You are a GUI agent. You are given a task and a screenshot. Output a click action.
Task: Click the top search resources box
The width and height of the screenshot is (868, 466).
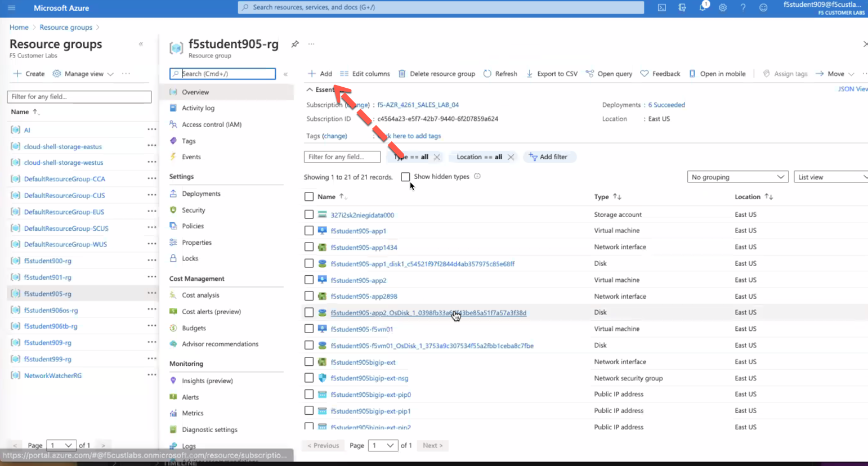coord(441,7)
